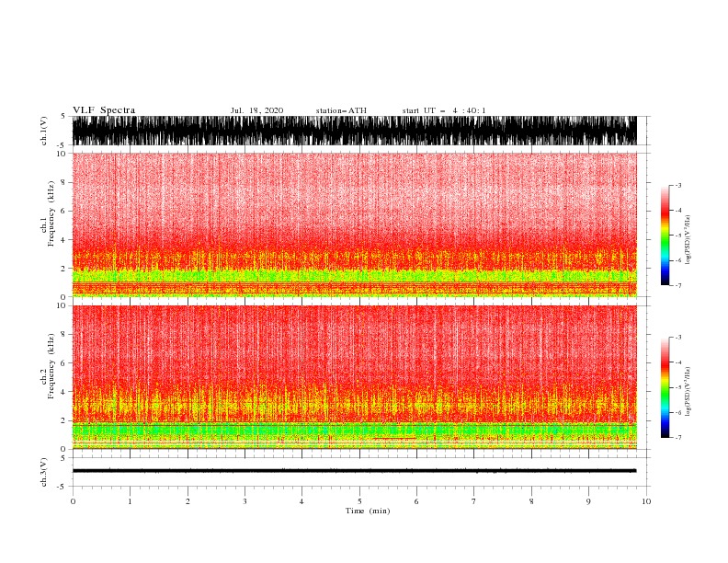The image size is (728, 563).
Task: Click the "Time (min)" axis title
Action: click(x=368, y=511)
